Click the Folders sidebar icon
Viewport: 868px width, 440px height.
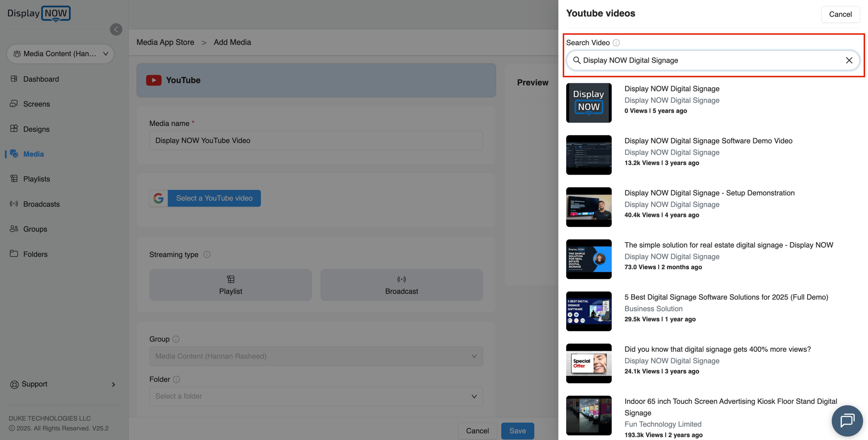coord(14,254)
